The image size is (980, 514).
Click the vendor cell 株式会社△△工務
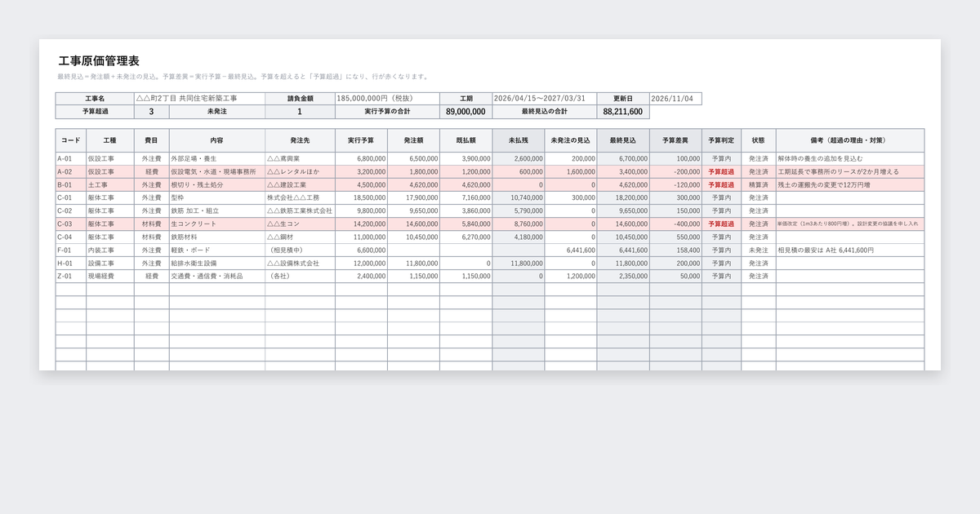point(300,197)
